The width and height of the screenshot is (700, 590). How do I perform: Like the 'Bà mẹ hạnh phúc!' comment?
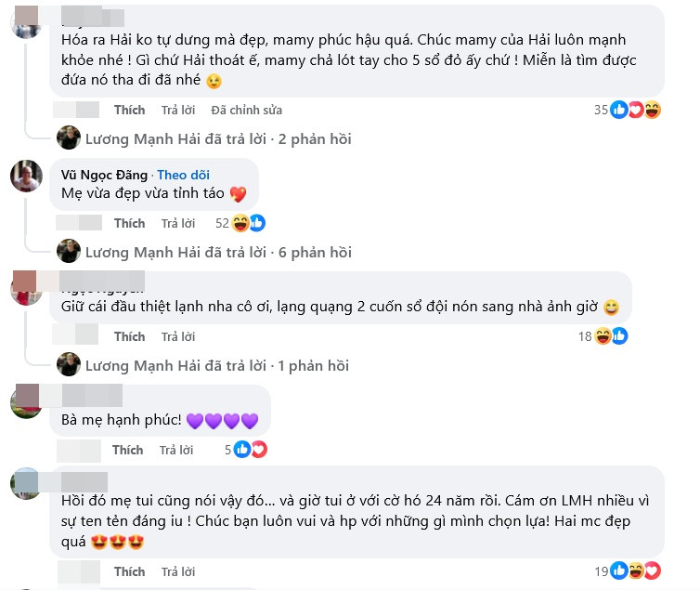(x=128, y=450)
